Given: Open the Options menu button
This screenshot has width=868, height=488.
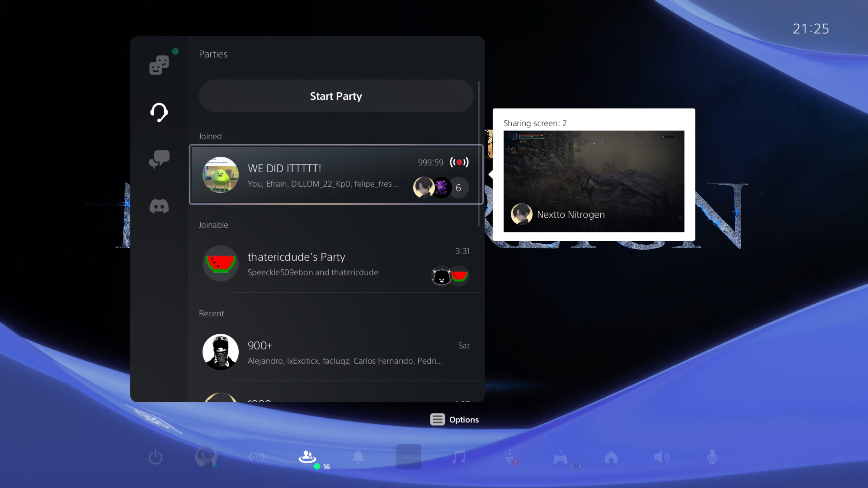Looking at the screenshot, I should tap(454, 419).
